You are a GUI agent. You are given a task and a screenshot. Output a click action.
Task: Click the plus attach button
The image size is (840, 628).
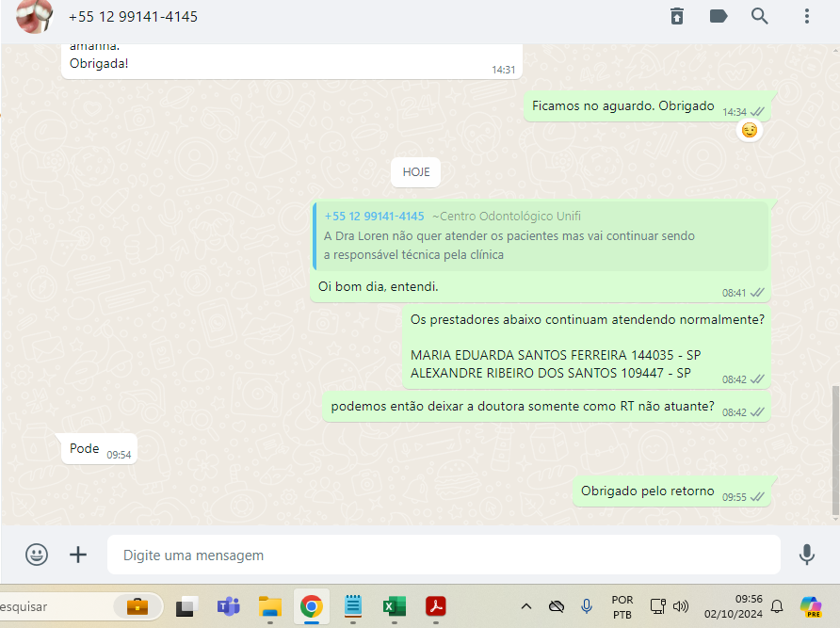(78, 555)
